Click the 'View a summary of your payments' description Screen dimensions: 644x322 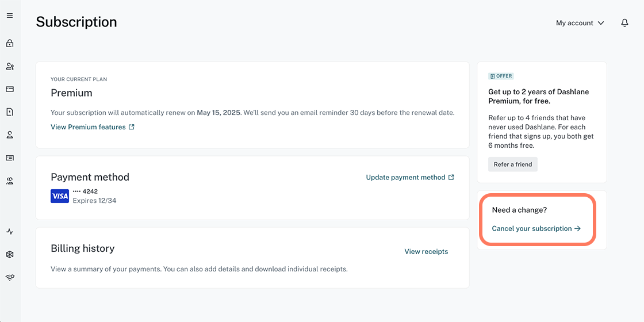pos(199,270)
